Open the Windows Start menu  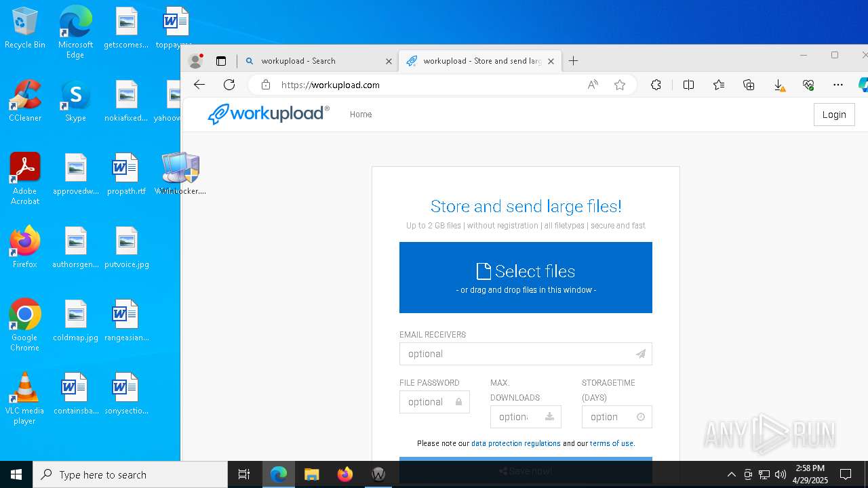pos(16,474)
